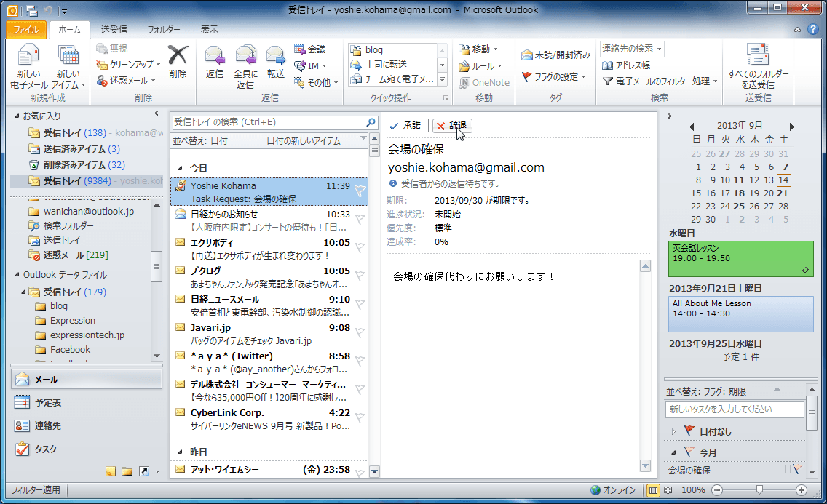Viewport: 827px width, 504px height.
Task: Toggle the flag on the CyberLink Corp. message
Action: [360, 417]
